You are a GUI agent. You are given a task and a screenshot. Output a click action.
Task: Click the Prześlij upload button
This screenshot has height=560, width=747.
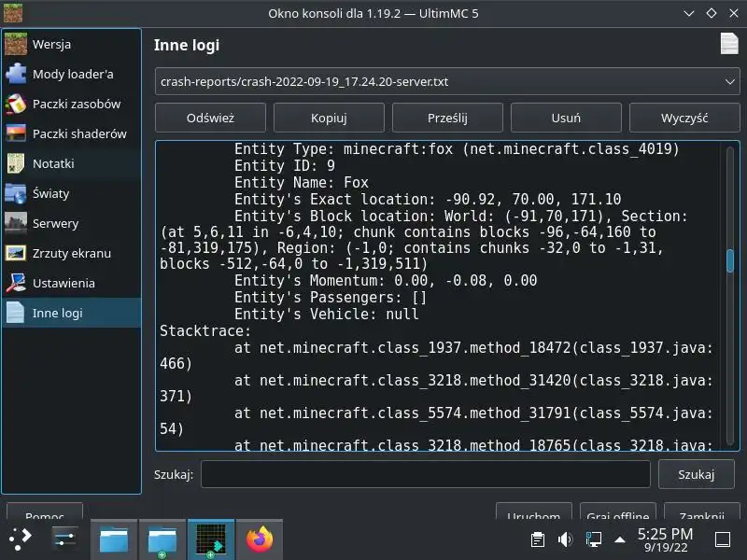447,118
